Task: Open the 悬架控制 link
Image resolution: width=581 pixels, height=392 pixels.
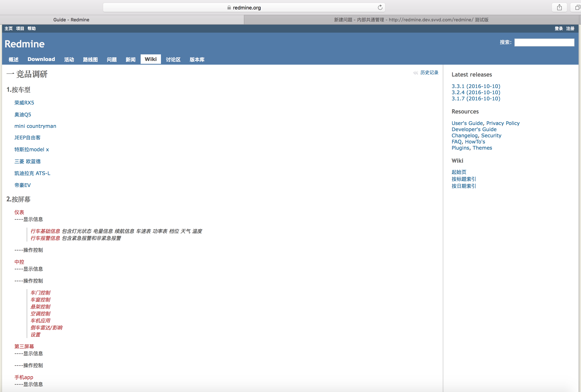Action: point(40,307)
